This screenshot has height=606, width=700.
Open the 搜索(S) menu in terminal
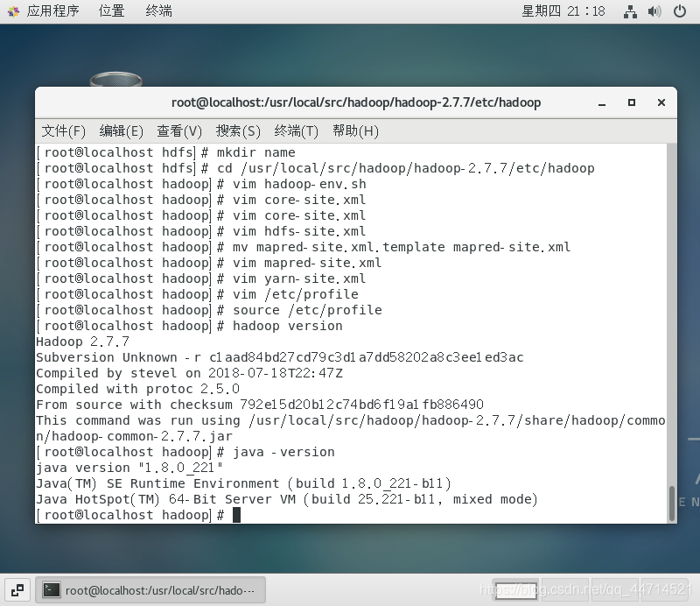point(238,131)
